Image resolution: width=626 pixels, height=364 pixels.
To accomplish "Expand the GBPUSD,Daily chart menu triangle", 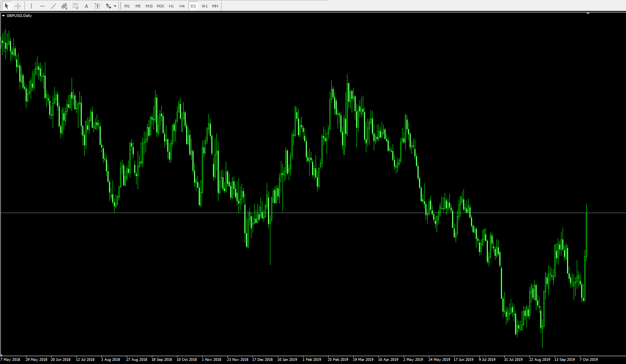I will 4,16.
